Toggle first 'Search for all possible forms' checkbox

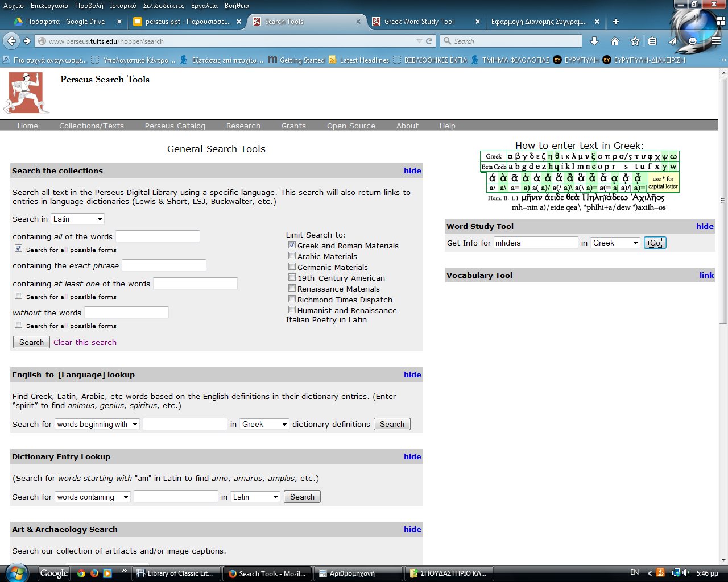click(19, 248)
